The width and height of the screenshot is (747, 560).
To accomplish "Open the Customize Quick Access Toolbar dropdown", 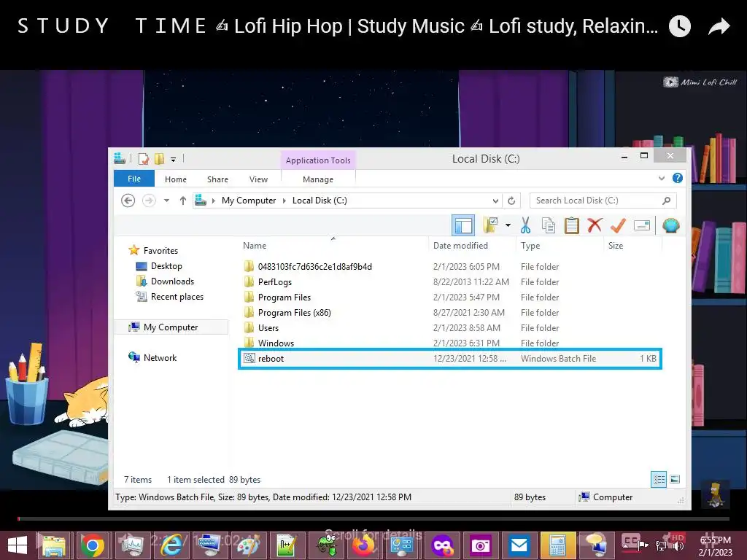I will pos(174,159).
